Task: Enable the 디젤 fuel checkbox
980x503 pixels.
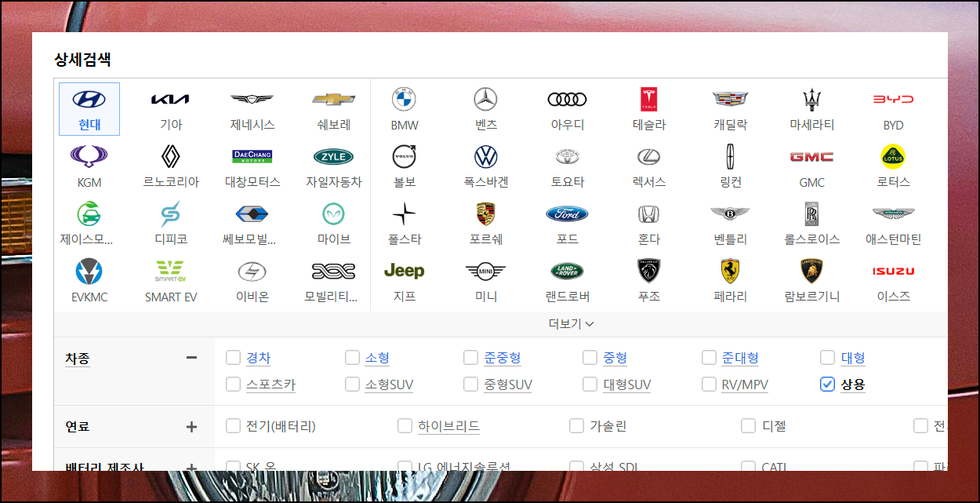Action: (749, 426)
